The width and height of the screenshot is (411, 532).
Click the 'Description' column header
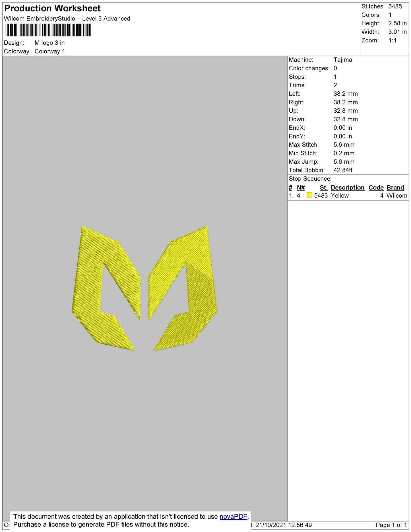point(348,187)
